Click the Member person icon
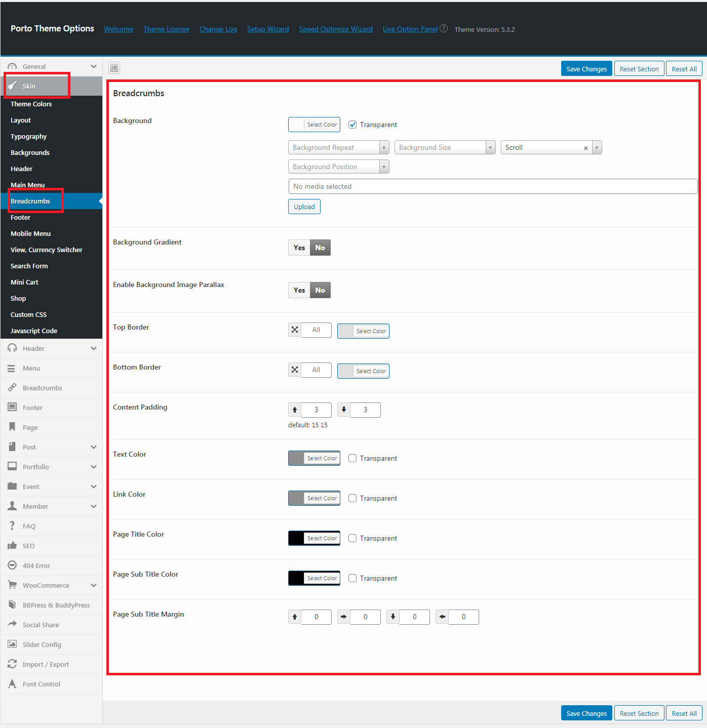Screen dimensions: 707x728 pos(12,506)
